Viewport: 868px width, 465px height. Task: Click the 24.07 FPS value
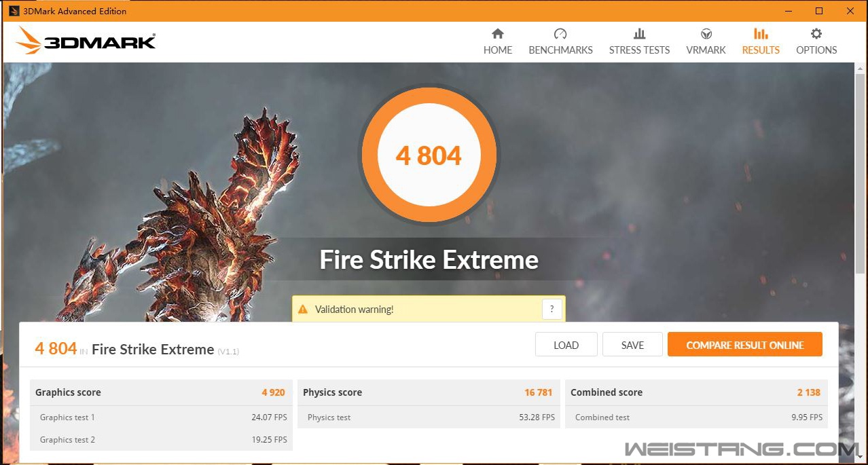pos(269,417)
